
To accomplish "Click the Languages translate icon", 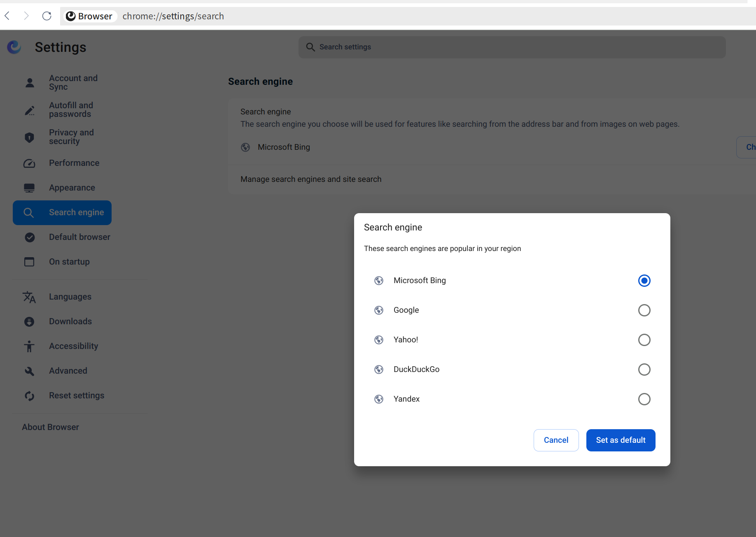I will point(30,297).
